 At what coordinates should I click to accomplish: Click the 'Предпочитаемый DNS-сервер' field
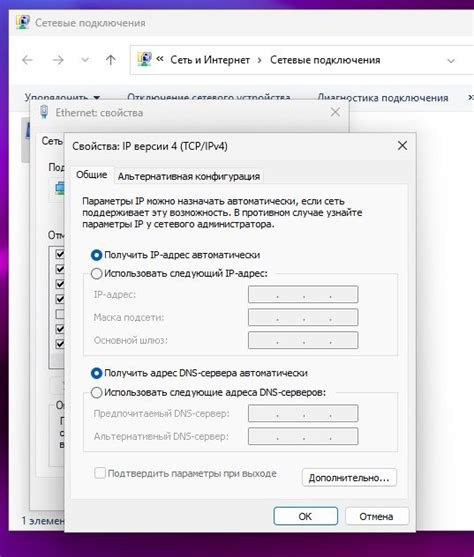click(x=303, y=413)
